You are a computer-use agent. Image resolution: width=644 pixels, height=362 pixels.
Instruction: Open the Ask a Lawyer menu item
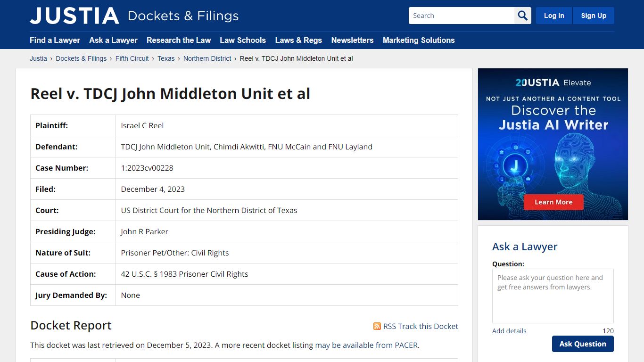(113, 40)
